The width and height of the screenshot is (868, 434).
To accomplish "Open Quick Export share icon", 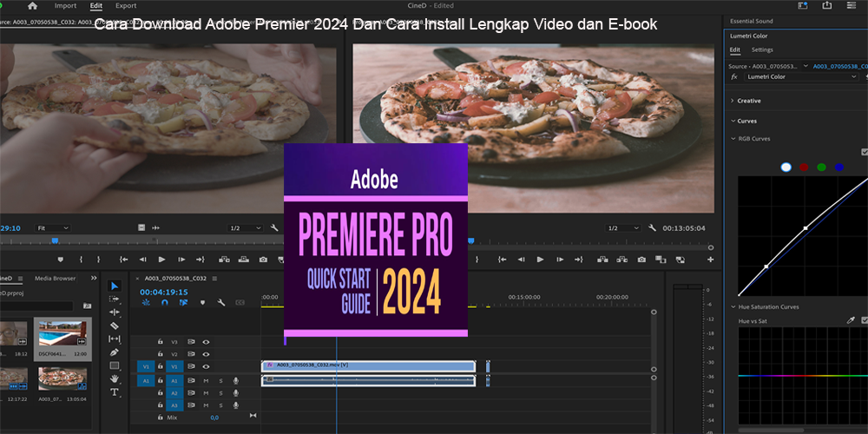I will (x=827, y=5).
